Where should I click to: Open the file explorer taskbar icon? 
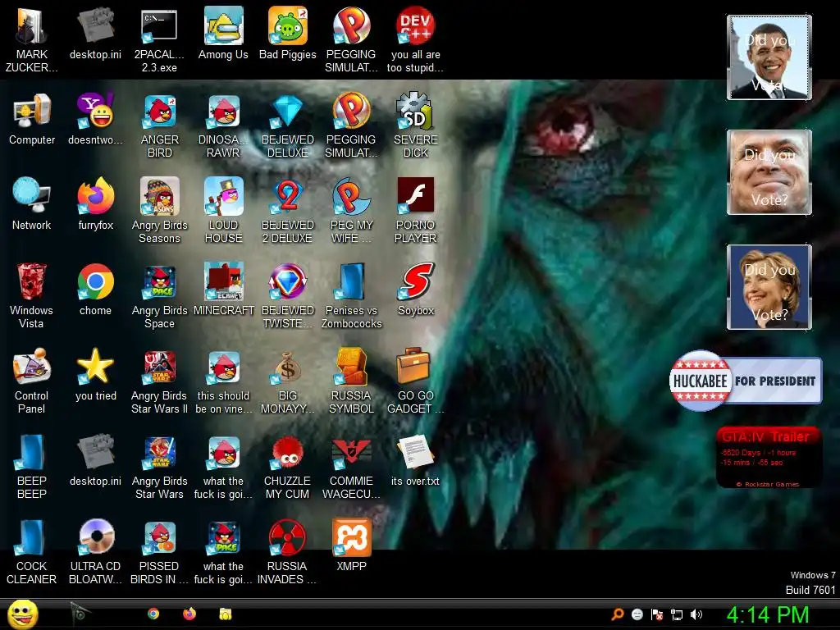(226, 614)
